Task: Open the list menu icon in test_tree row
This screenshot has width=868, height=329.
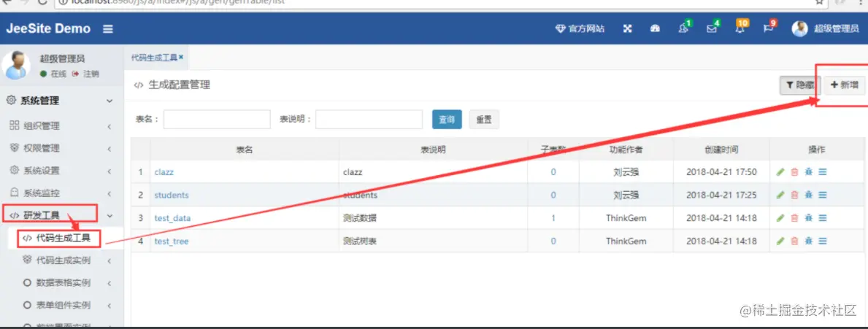Action: click(823, 241)
